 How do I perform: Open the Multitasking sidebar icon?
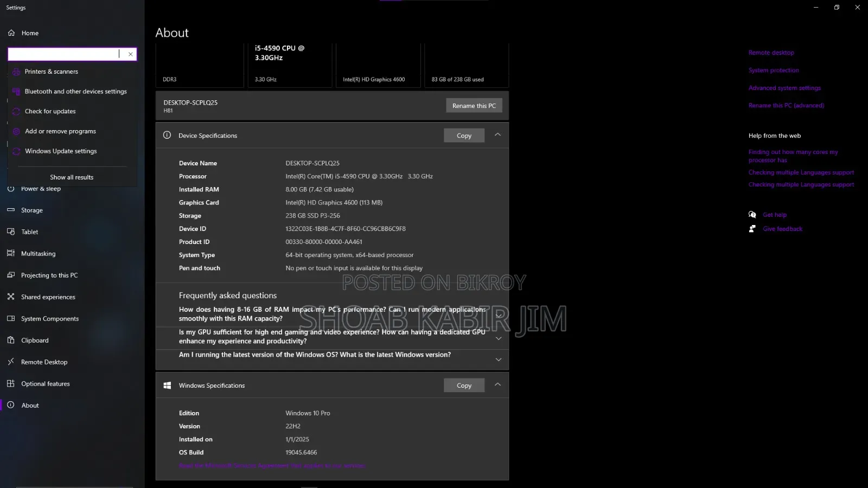[11, 253]
